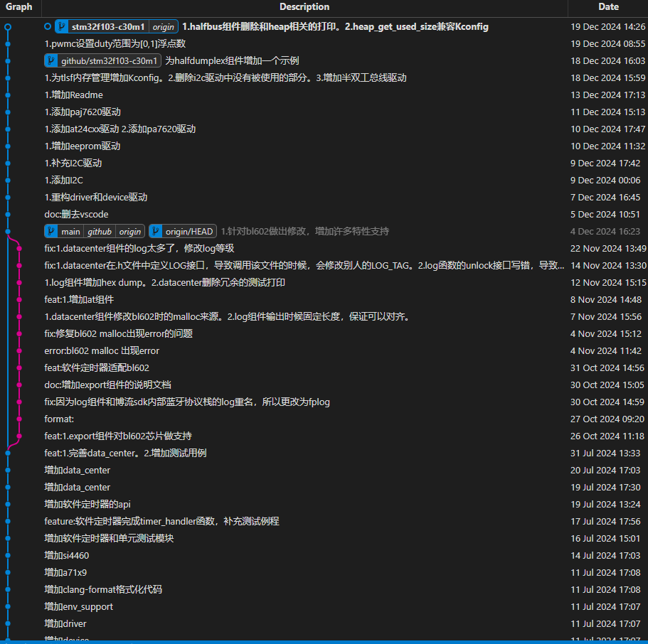Click date 19 Dec 2024 14:26
The width and height of the screenshot is (648, 644).
point(607,27)
